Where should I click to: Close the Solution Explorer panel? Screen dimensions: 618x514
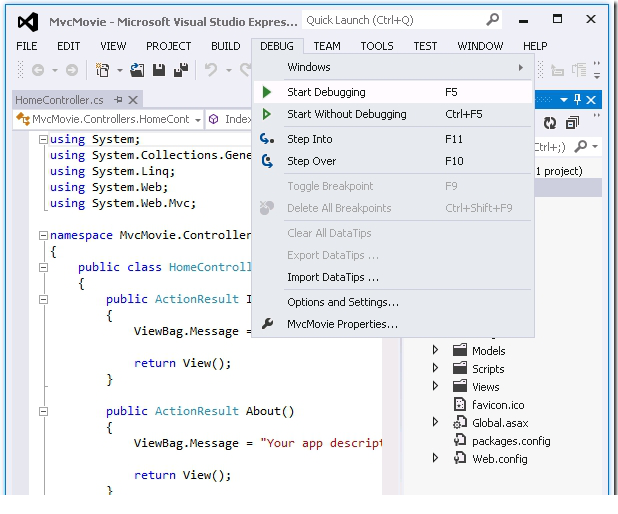pos(591,100)
